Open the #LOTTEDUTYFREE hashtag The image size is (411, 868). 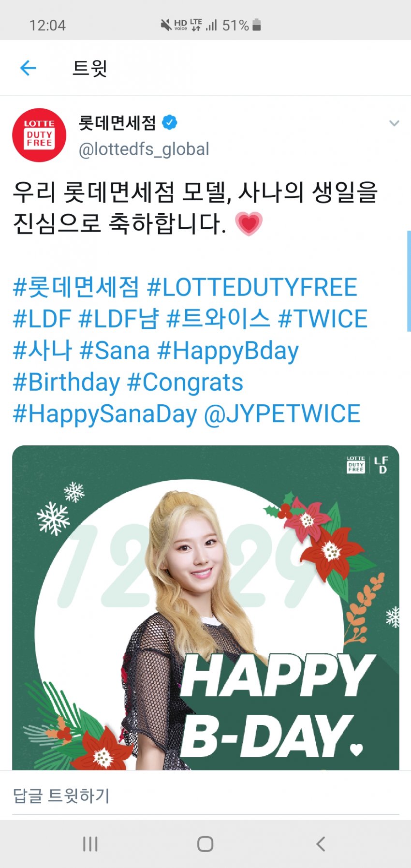point(252,287)
